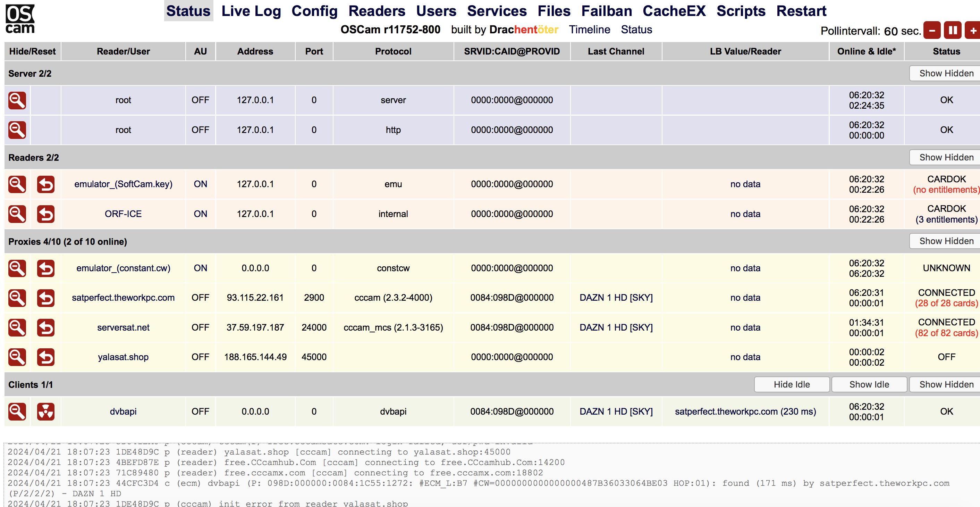Image resolution: width=980 pixels, height=507 pixels.
Task: Open ORF-ICE reader link
Action: tap(123, 214)
